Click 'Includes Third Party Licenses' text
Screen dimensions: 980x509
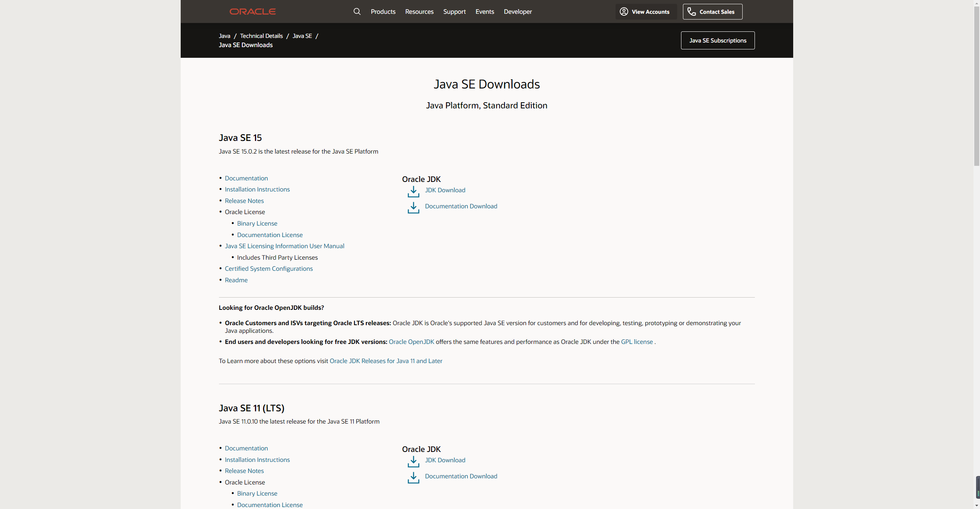click(x=277, y=257)
